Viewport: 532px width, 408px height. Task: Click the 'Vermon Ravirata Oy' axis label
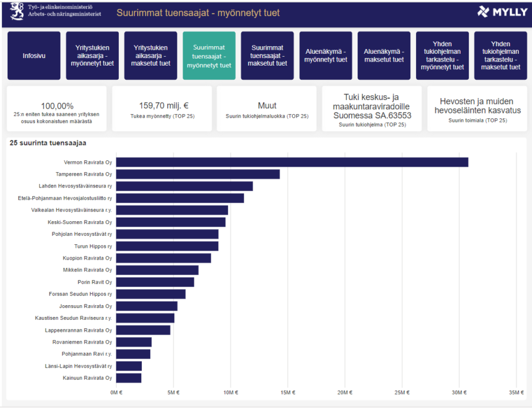pyautogui.click(x=88, y=163)
